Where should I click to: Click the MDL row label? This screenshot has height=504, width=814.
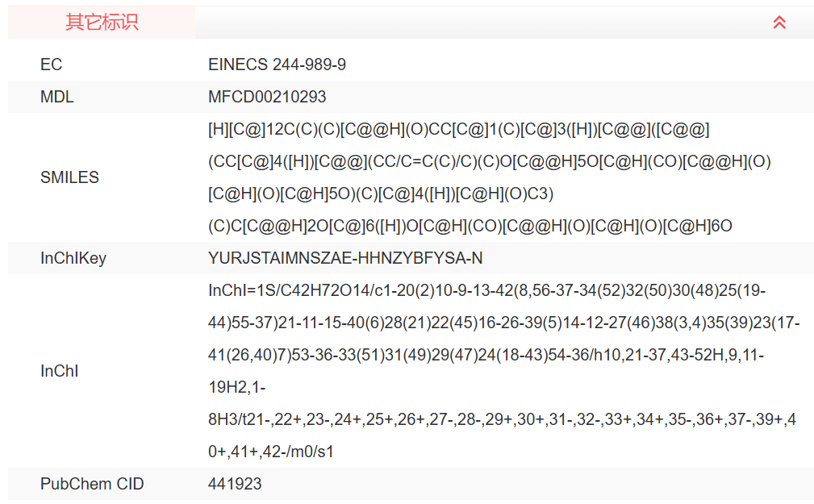pyautogui.click(x=56, y=97)
